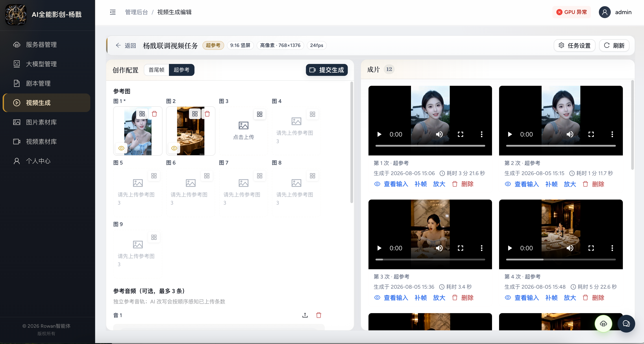Image resolution: width=644 pixels, height=344 pixels.
Task: Mute the 第 4 次 video
Action: (x=570, y=248)
